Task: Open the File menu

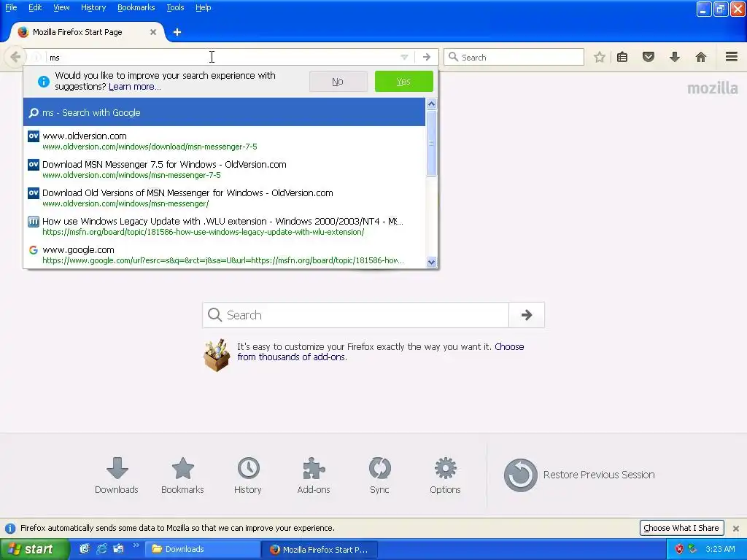Action: [x=11, y=7]
